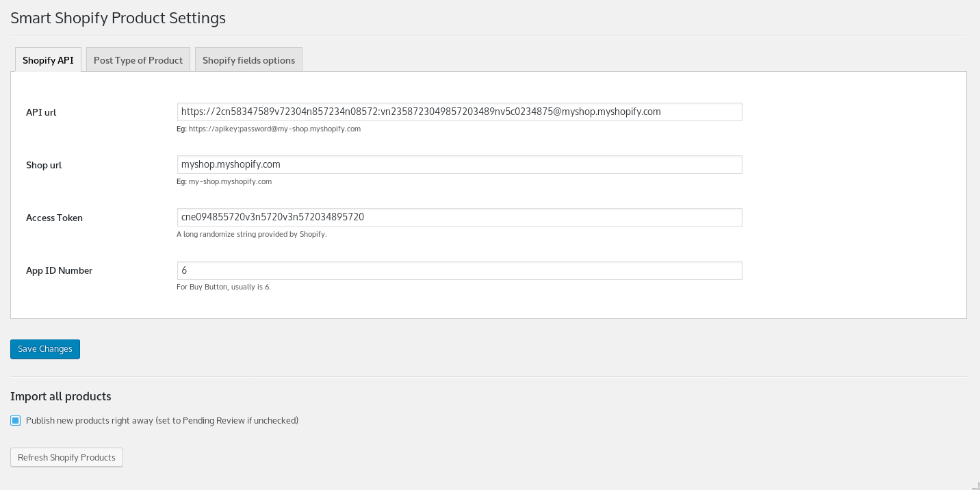Click the App ID Number label
980x490 pixels.
(59, 270)
